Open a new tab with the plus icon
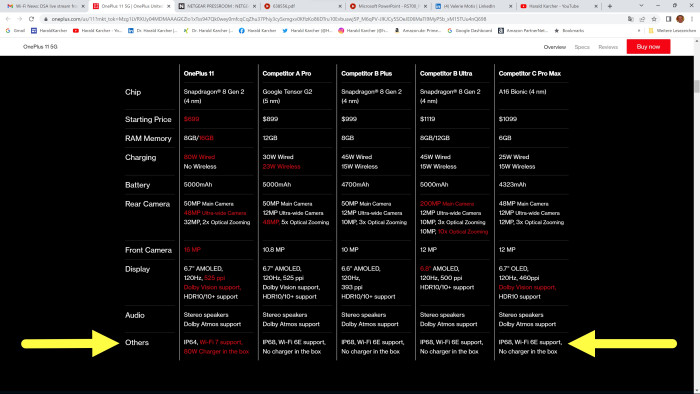Viewport: 700px width, 394px height. [x=609, y=6]
